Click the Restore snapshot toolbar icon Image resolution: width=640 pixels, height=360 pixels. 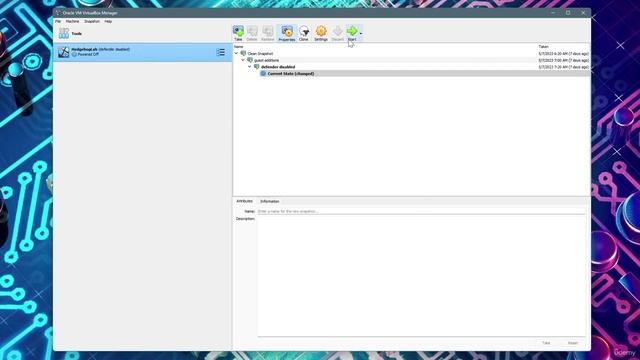(267, 33)
